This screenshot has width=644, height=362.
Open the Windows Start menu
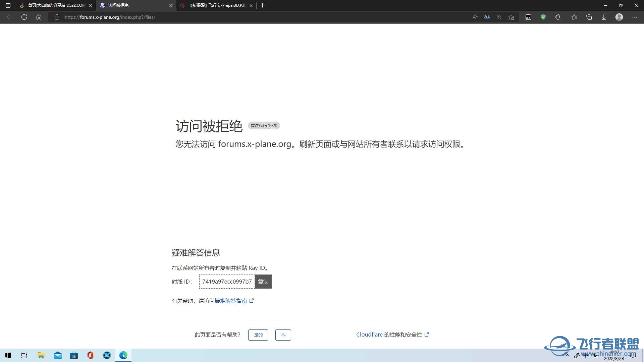point(8,355)
